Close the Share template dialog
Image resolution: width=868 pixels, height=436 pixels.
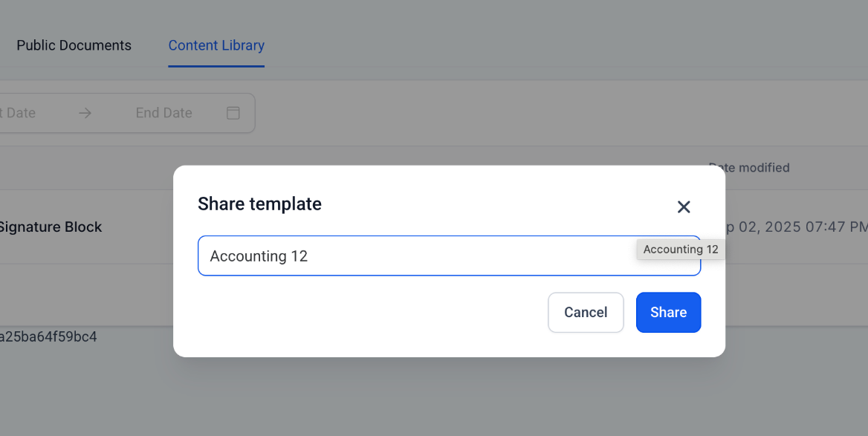[684, 207]
